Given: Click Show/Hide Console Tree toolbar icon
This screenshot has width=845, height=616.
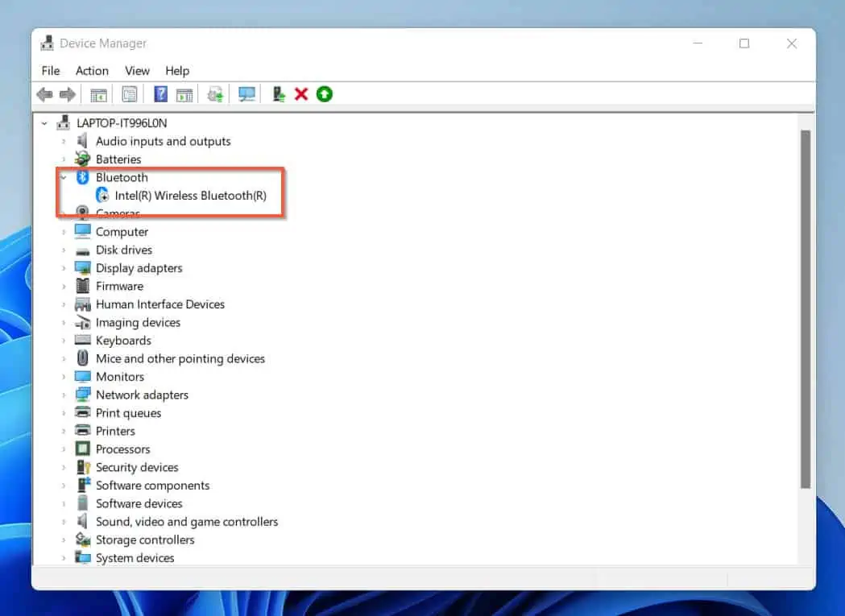Looking at the screenshot, I should point(98,94).
